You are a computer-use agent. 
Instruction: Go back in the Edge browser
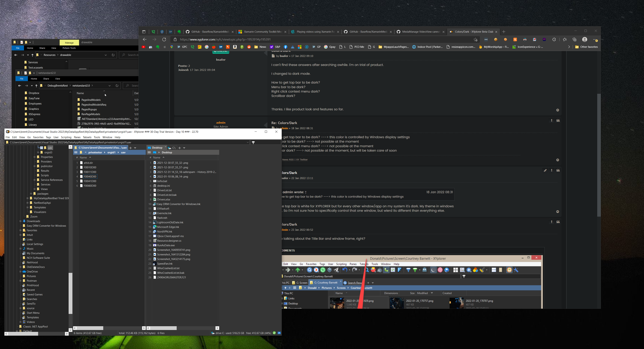click(145, 39)
